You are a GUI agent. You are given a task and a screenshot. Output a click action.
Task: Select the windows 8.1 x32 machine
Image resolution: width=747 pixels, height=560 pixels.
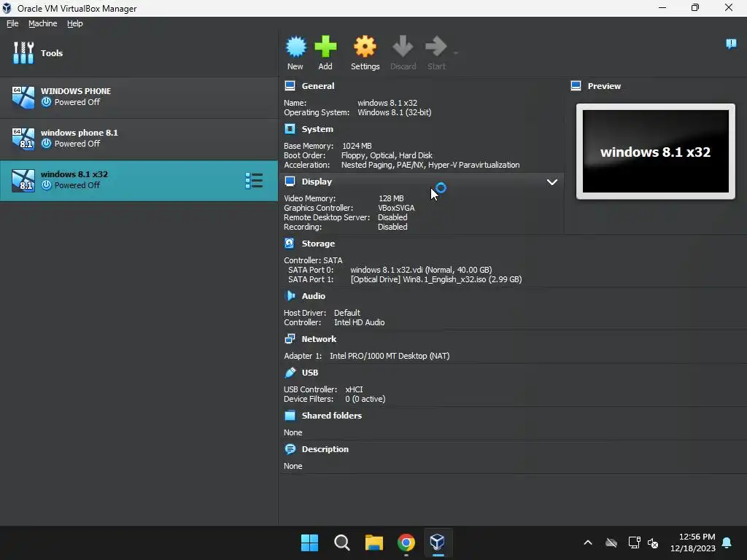pos(139,181)
